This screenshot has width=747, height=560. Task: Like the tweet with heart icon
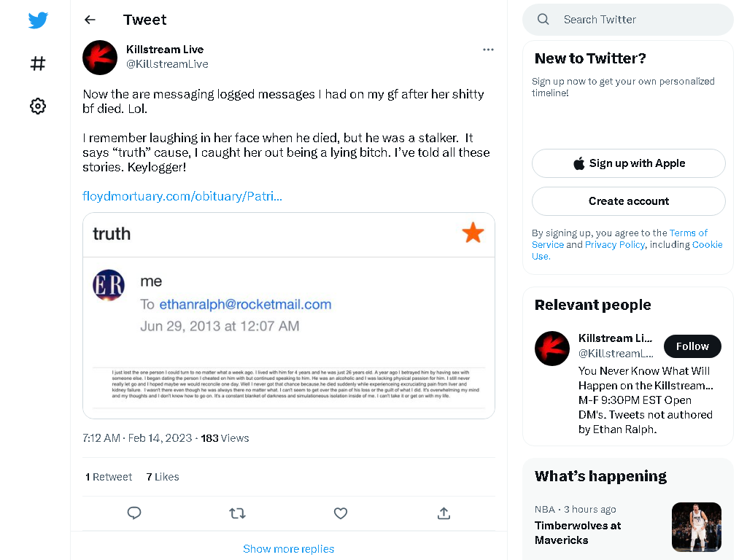click(x=340, y=513)
